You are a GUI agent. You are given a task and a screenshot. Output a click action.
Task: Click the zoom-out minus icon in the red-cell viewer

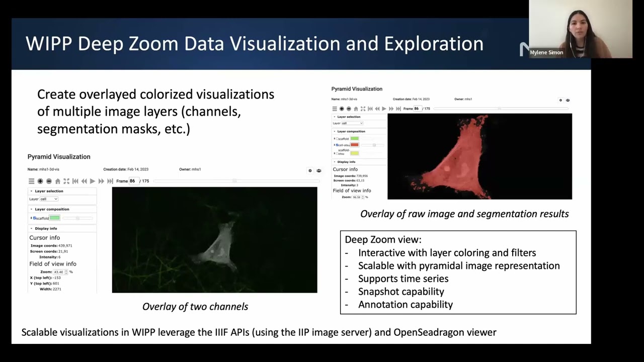pyautogui.click(x=349, y=109)
